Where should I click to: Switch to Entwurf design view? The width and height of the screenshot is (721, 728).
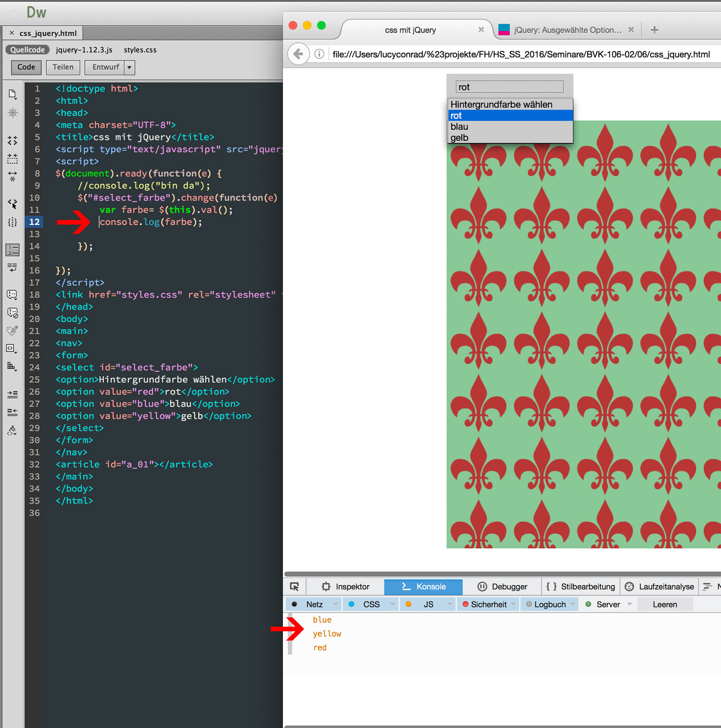[106, 67]
